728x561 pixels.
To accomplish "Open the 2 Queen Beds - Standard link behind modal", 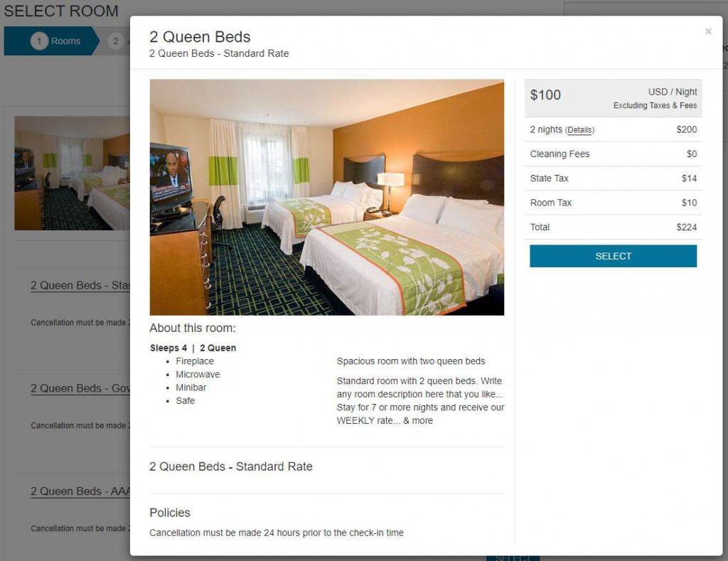I will [80, 285].
